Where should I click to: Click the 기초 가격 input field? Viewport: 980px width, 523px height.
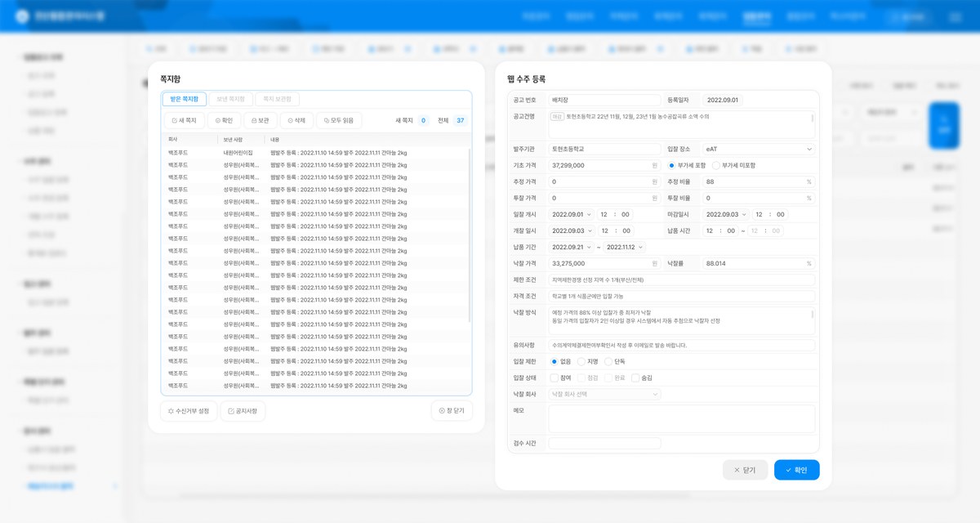point(604,165)
